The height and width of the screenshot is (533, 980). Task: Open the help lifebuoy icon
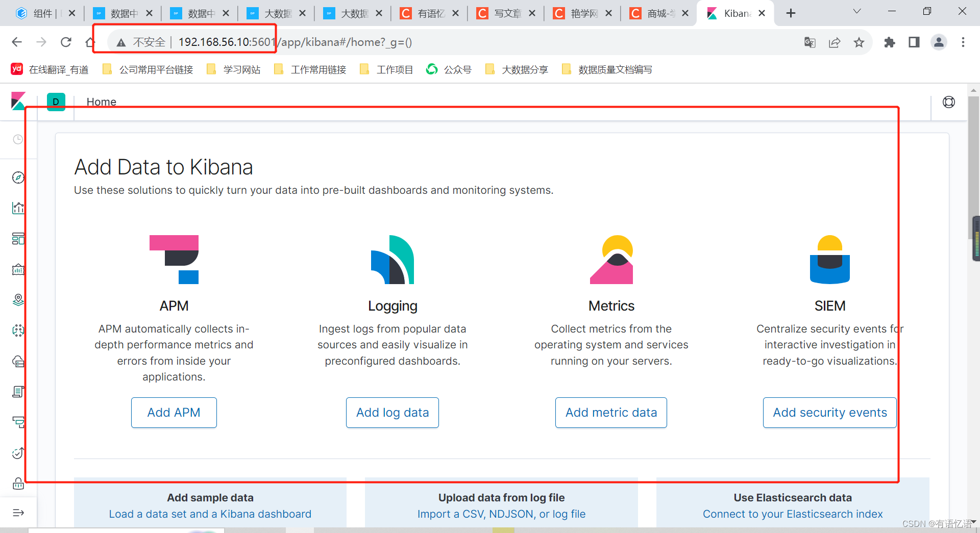pos(949,102)
